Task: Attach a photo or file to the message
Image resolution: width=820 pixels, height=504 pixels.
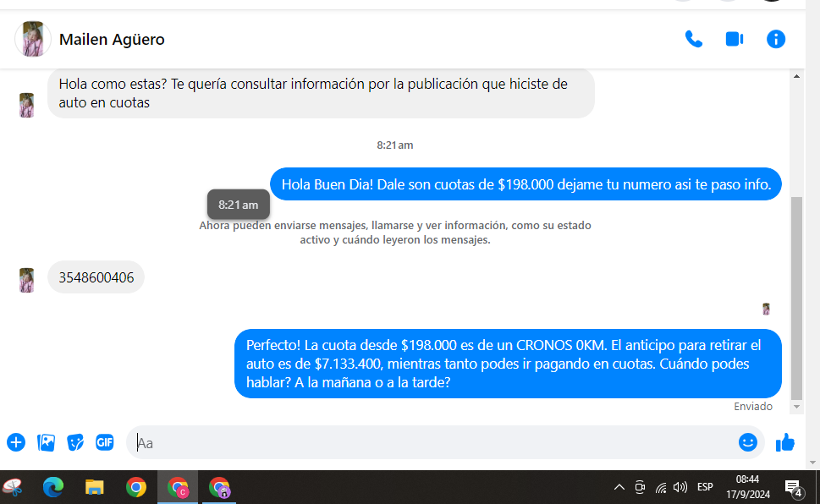Action: [x=46, y=442]
